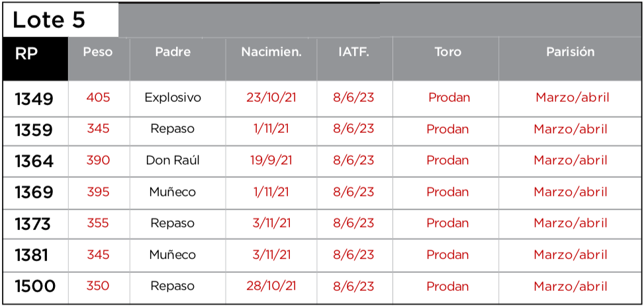Select the RP column header
644x308 pixels.
26,54
